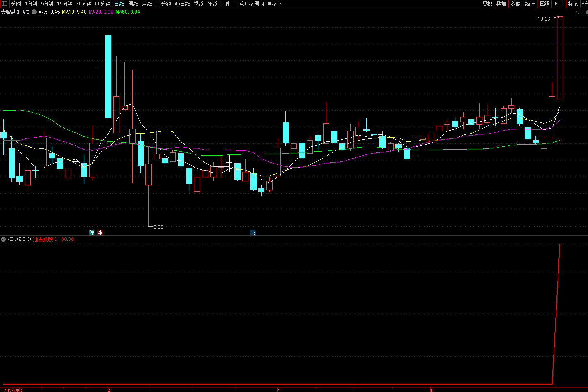Screen dimensions: 588x392
Task: Click the 叠加 overlay button
Action: [501, 4]
